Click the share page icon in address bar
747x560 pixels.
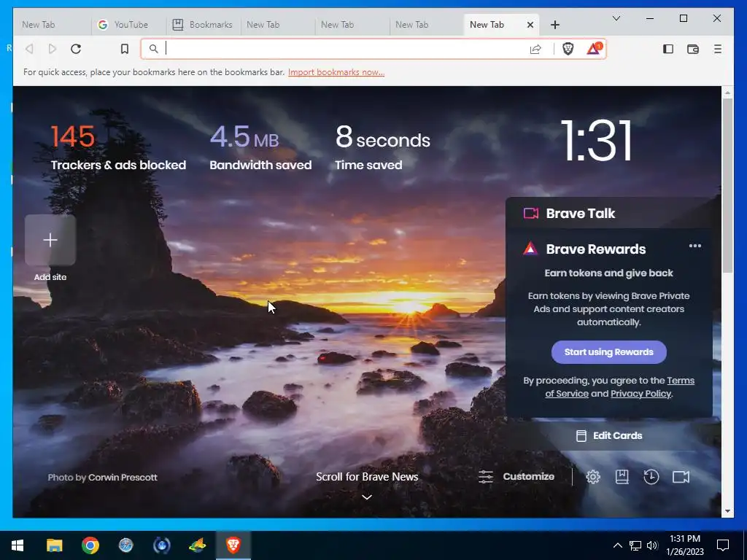(535, 49)
